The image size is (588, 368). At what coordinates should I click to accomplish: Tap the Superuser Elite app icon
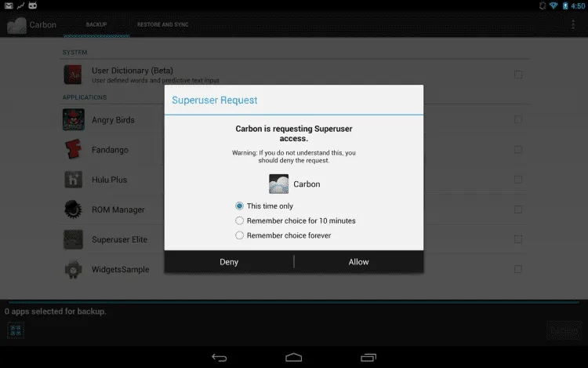pyautogui.click(x=73, y=239)
